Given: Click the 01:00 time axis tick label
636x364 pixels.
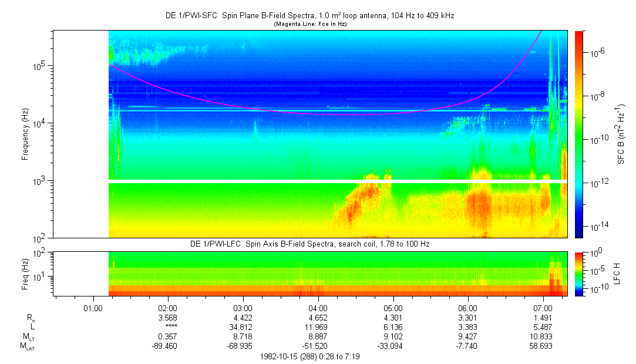Looking at the screenshot, I should pyautogui.click(x=93, y=307).
